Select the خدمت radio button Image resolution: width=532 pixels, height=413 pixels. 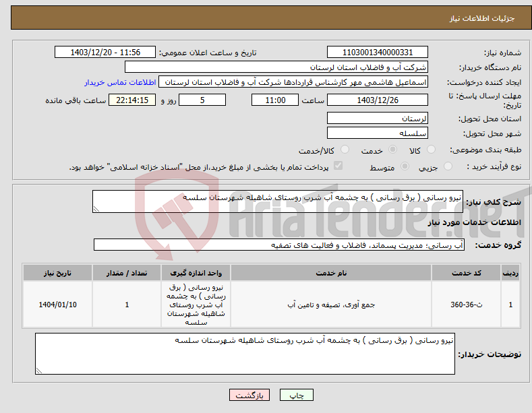[x=392, y=149]
